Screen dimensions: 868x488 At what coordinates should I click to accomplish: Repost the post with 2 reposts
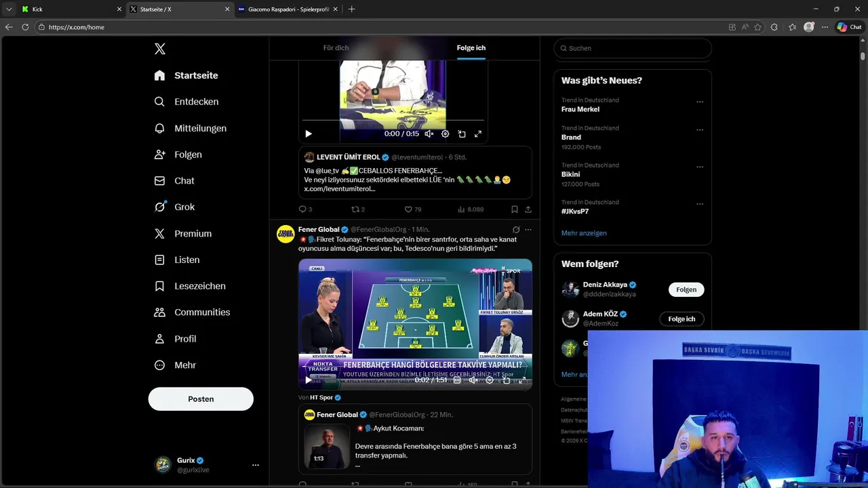coord(358,209)
